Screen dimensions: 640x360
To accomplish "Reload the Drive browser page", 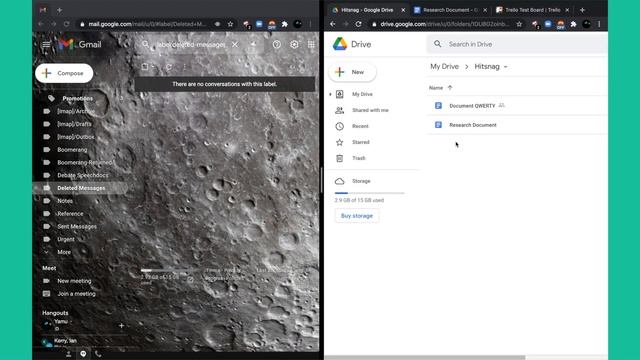I will tap(358, 24).
